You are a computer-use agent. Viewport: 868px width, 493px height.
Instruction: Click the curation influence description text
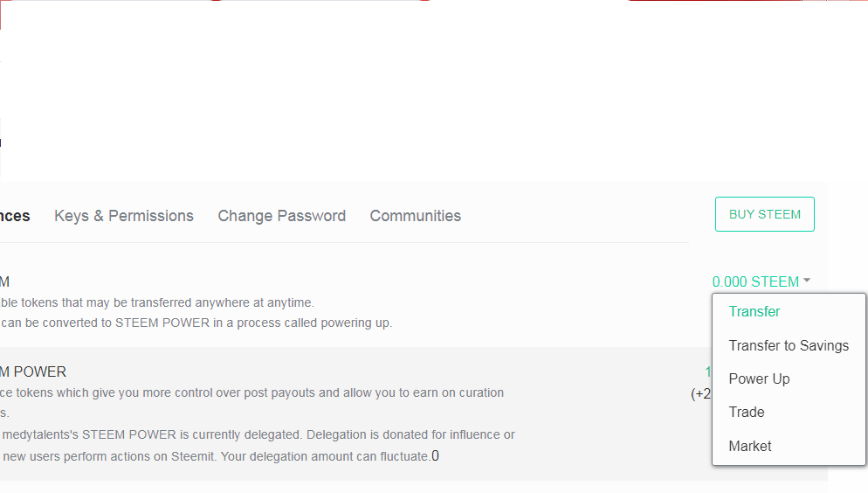253,392
